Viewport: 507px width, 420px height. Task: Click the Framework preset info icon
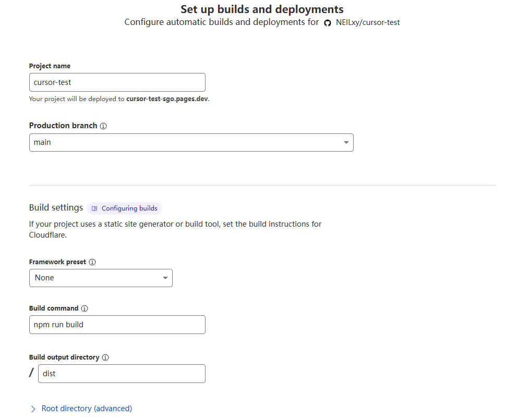click(x=92, y=262)
